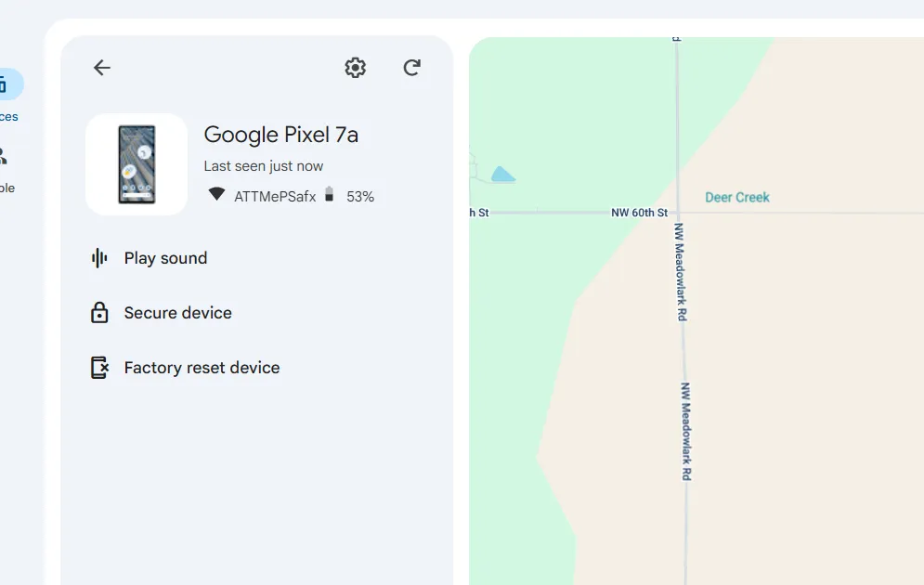Viewport: 924px width, 585px height.
Task: Click the small blue pond on map
Action: click(x=502, y=175)
